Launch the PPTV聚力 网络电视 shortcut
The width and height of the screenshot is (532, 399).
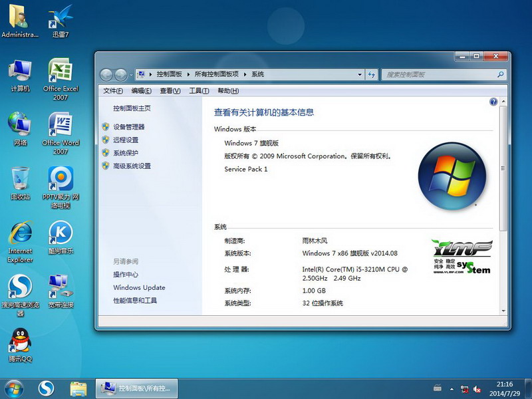pos(61,188)
